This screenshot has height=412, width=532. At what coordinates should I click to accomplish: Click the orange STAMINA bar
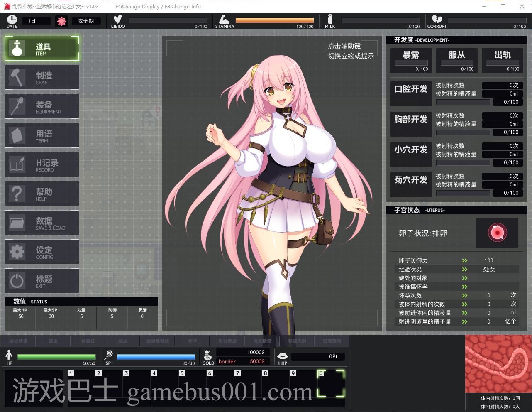point(274,20)
